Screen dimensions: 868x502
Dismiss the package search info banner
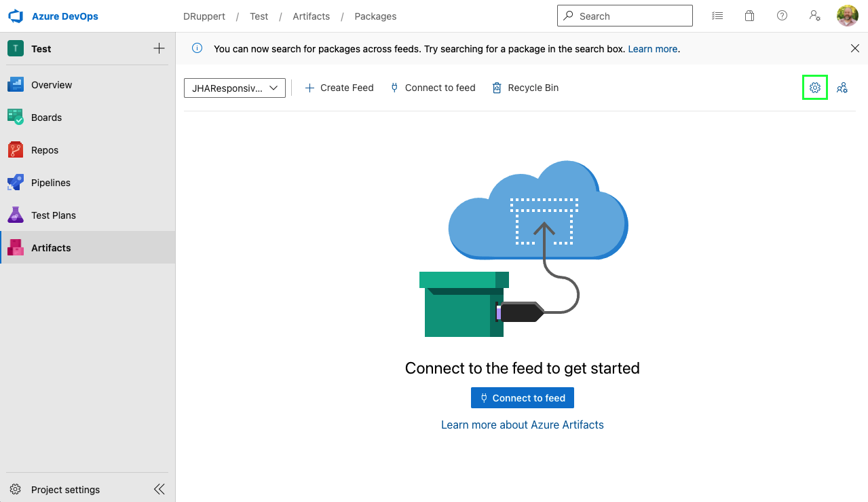tap(854, 48)
